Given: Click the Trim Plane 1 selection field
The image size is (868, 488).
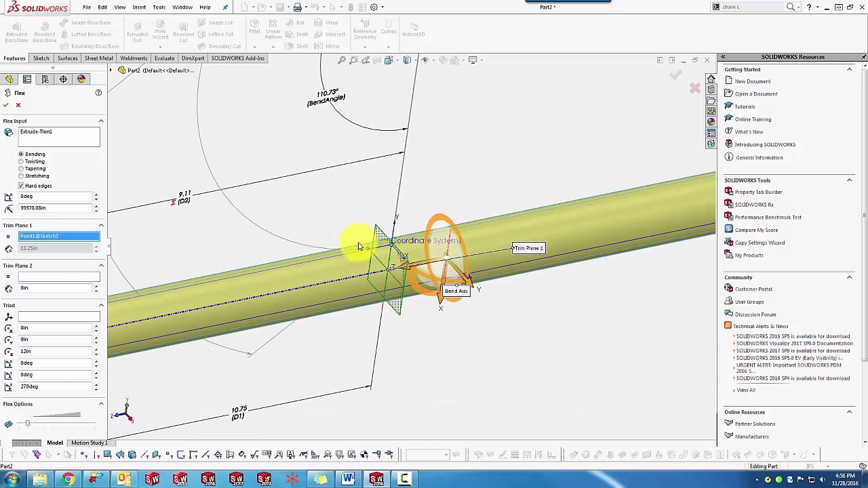Looking at the screenshot, I should point(59,236).
